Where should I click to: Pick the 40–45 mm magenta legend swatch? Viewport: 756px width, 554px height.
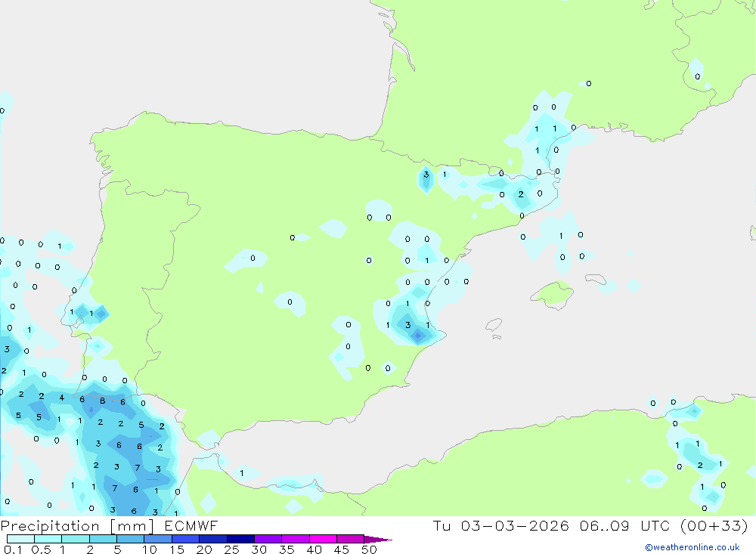323,539
